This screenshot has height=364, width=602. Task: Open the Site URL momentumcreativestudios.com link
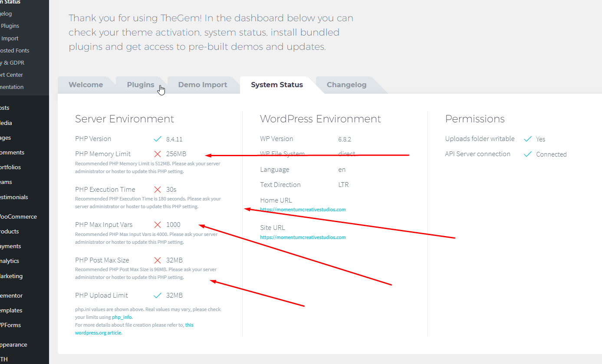pyautogui.click(x=303, y=237)
